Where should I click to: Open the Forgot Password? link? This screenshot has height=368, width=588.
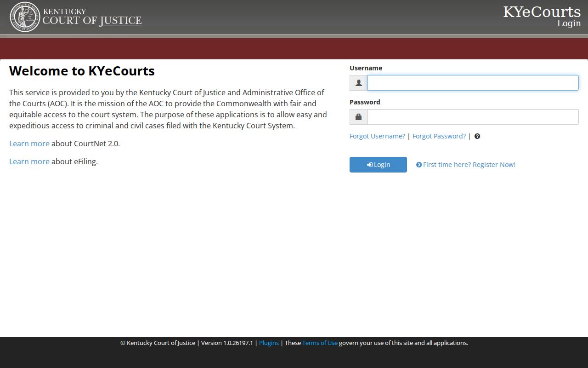pyautogui.click(x=439, y=136)
